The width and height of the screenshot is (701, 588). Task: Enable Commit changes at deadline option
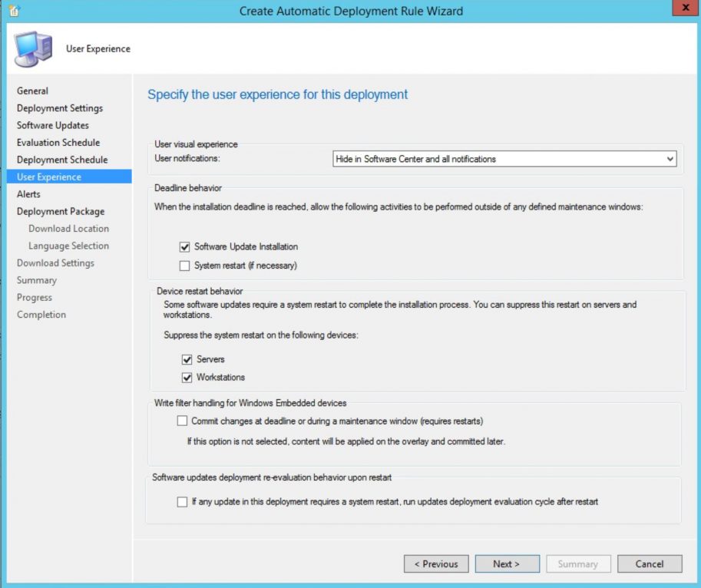[x=182, y=421]
